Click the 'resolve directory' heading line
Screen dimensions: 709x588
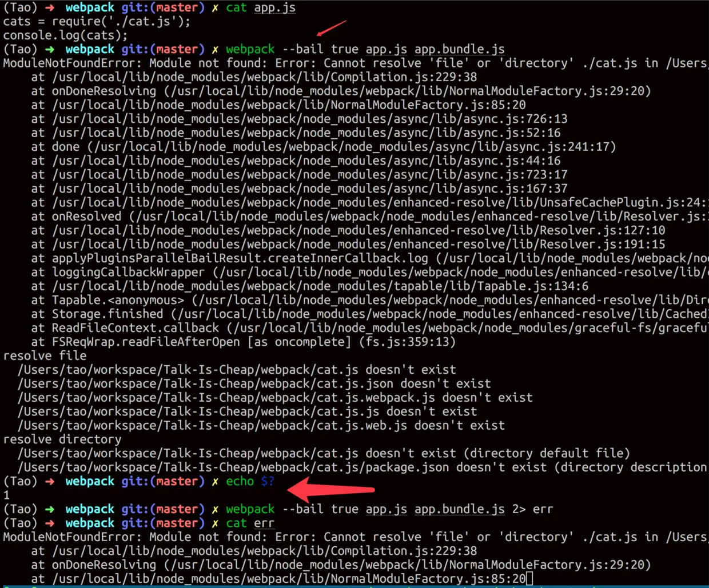click(x=62, y=439)
